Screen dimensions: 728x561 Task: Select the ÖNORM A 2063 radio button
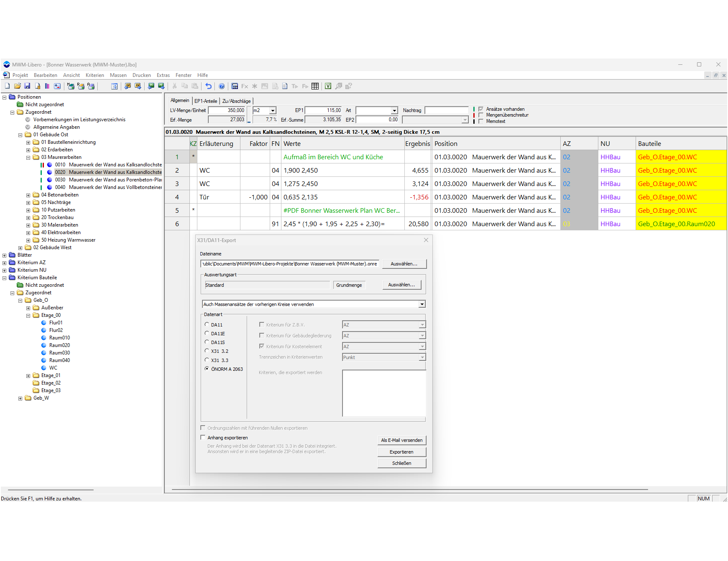click(x=207, y=369)
